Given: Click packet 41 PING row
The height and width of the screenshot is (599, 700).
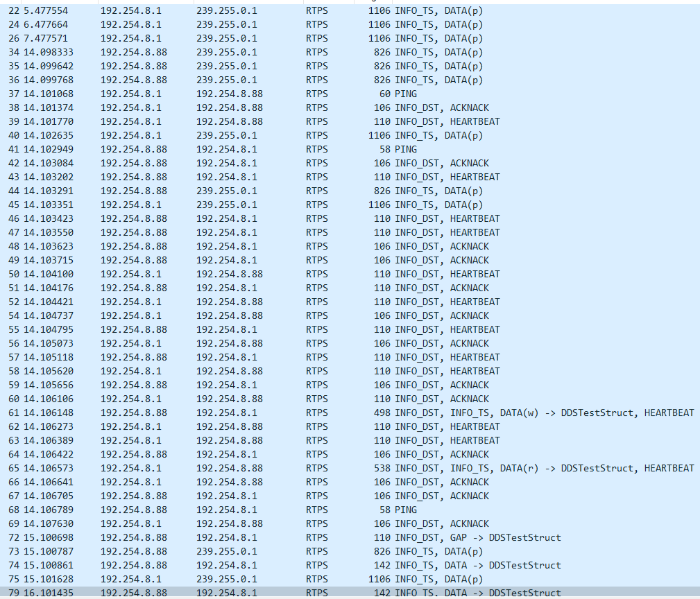Looking at the screenshot, I should pos(278,149).
